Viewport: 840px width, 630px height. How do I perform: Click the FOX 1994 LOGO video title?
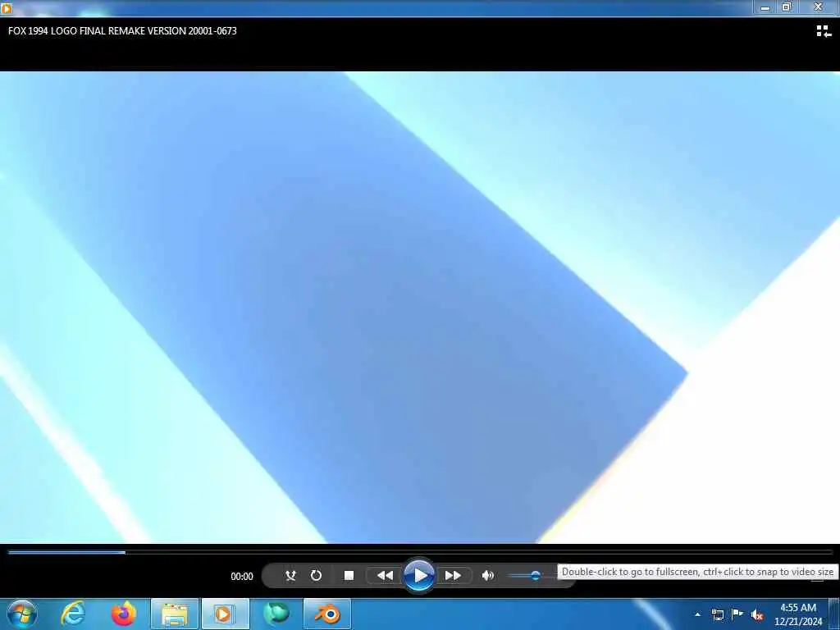[122, 31]
